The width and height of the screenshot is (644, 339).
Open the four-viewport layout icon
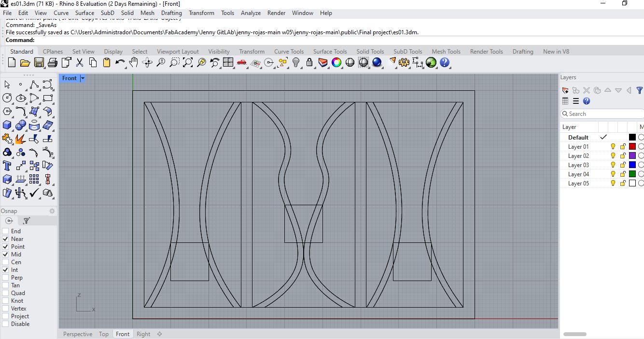click(x=228, y=62)
